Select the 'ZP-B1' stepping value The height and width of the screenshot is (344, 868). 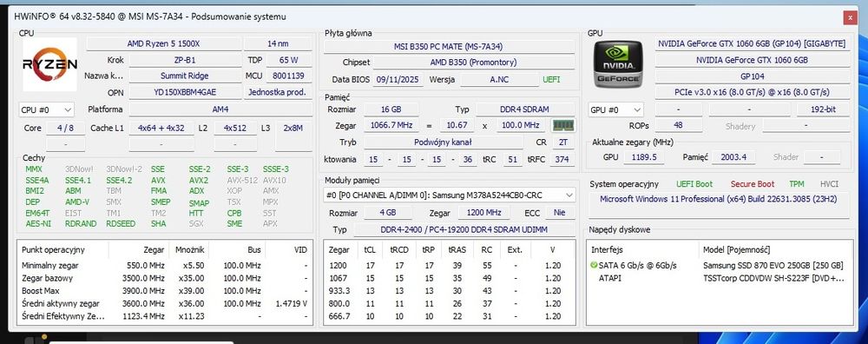tap(185, 60)
